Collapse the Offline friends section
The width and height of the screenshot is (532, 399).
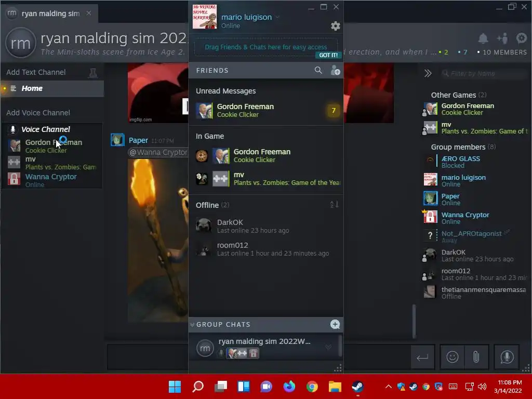pyautogui.click(x=207, y=205)
